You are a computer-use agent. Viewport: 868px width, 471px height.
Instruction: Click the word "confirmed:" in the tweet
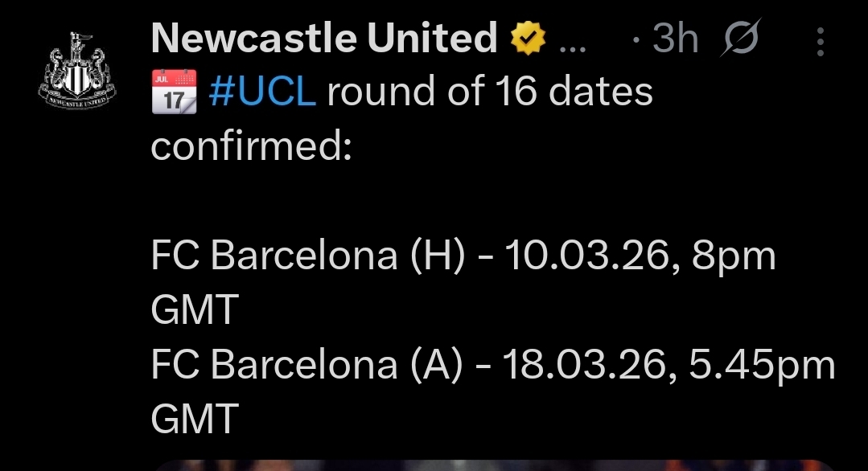click(x=252, y=146)
